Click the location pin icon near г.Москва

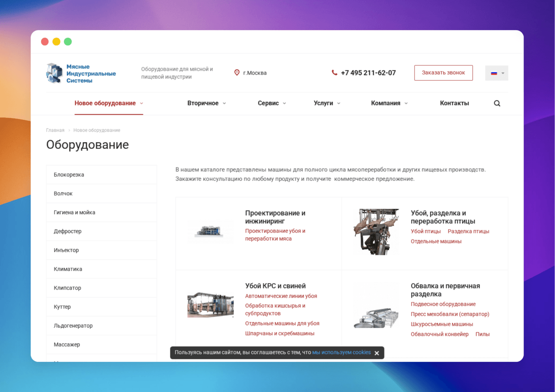pos(237,73)
